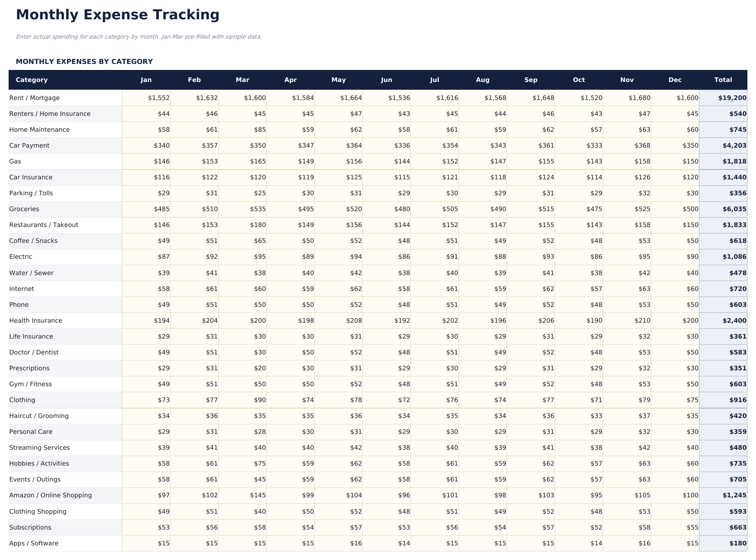756x560 pixels.
Task: Select the MONTHLY EXPENSES BY CATEGORY heading
Action: (84, 61)
